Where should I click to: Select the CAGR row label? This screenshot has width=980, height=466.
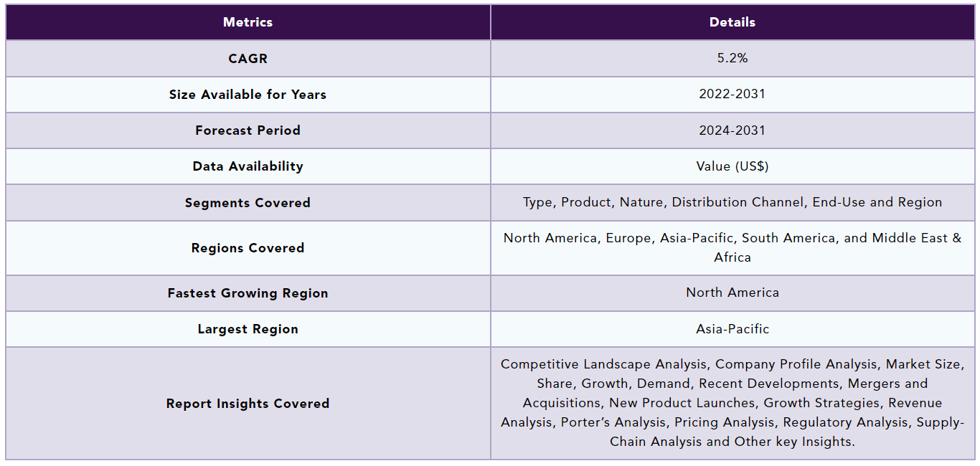248,59
